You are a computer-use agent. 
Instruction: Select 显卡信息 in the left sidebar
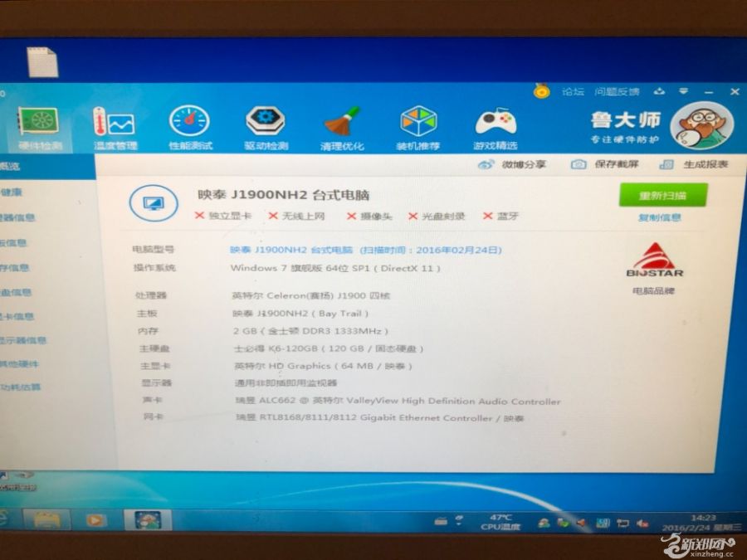coord(17,316)
